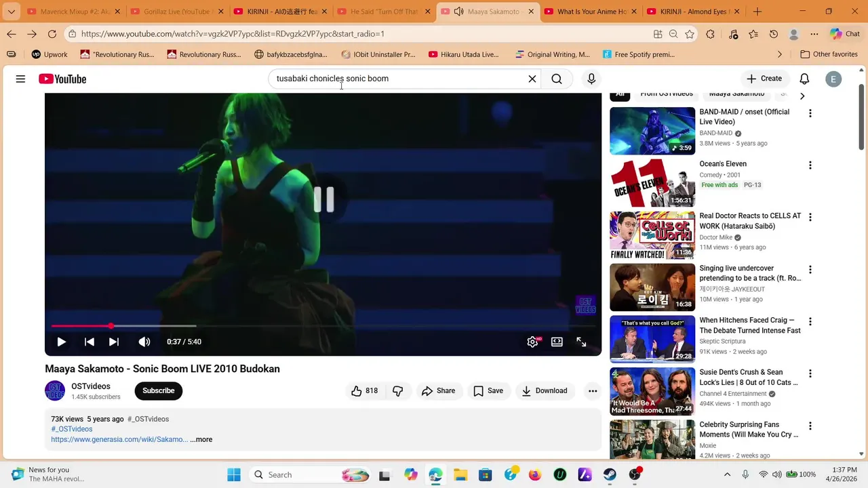Select the From OSTvideos filter chip

click(x=667, y=94)
